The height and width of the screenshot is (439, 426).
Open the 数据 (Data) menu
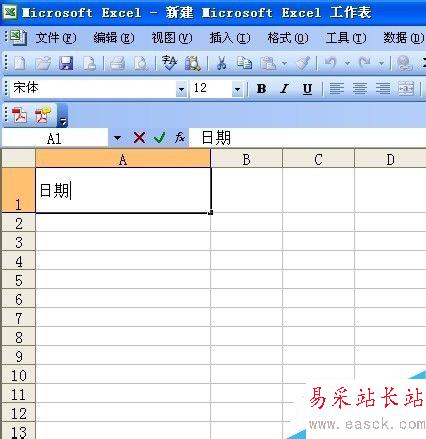[x=404, y=38]
